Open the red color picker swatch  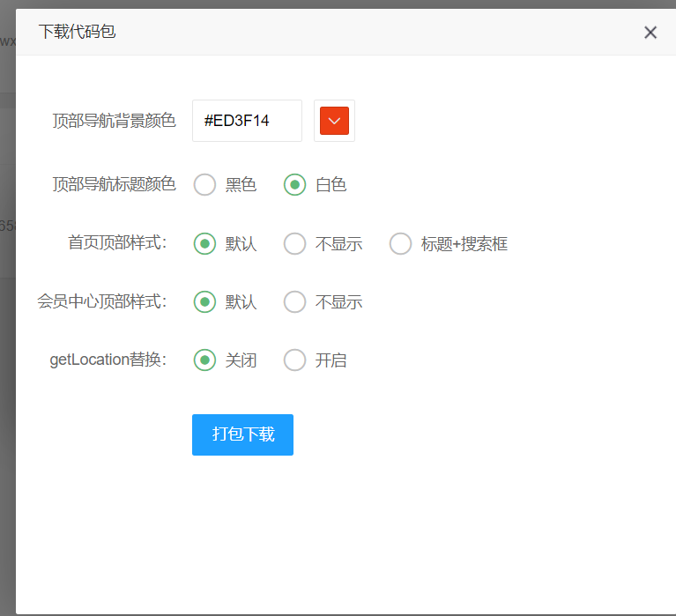pyautogui.click(x=334, y=121)
